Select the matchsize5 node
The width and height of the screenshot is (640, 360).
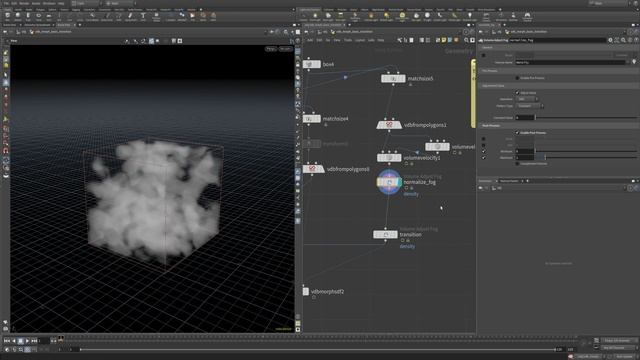pyautogui.click(x=393, y=78)
